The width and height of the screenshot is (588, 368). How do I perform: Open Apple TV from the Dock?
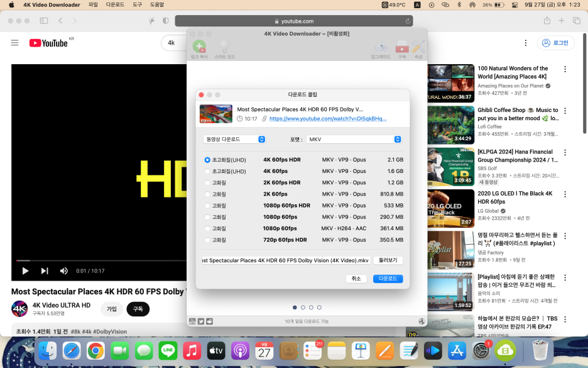216,351
